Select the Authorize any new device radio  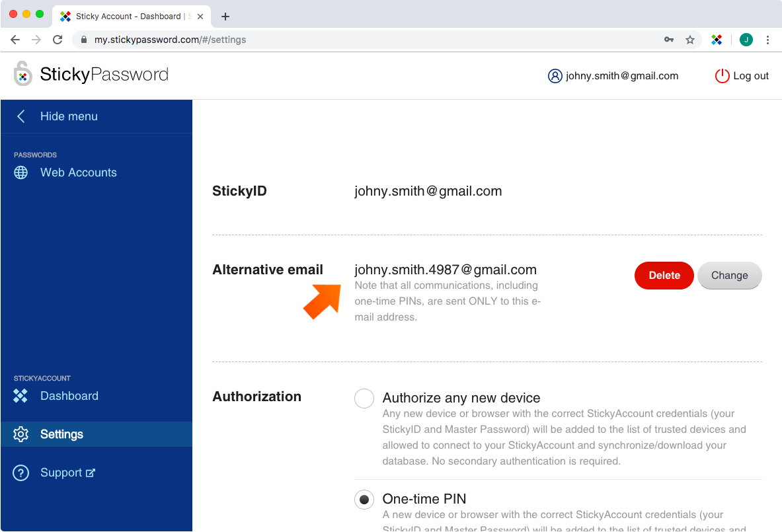(x=364, y=399)
